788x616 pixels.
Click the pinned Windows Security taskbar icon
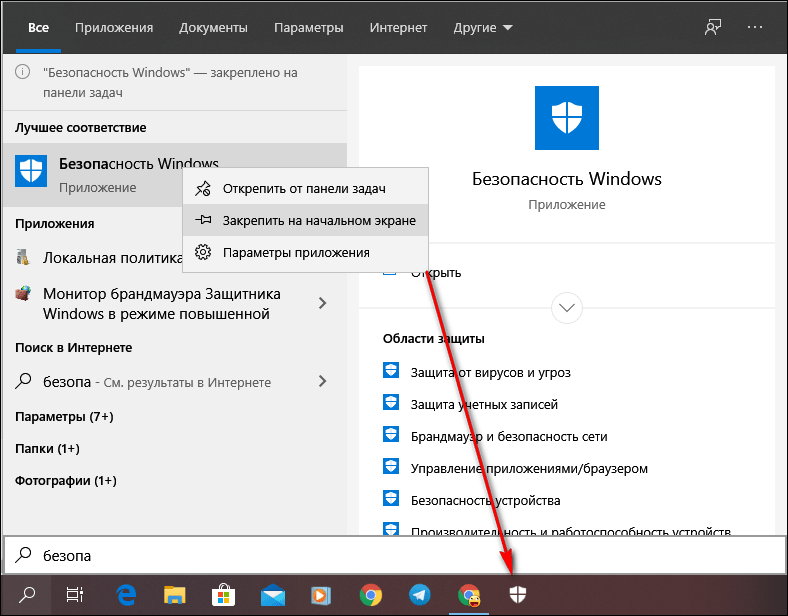pyautogui.click(x=517, y=595)
